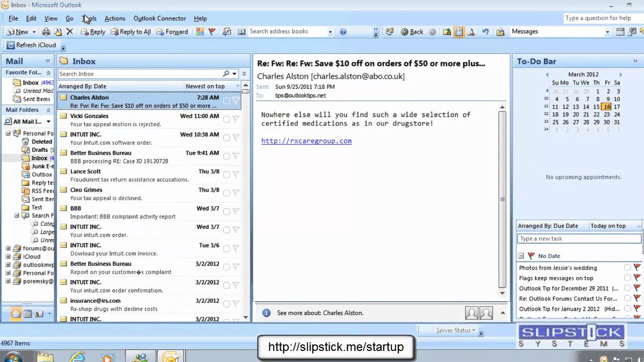Image resolution: width=644 pixels, height=362 pixels.
Task: Switch to Contacts view in navigation pane
Action: pyautogui.click(x=38, y=314)
